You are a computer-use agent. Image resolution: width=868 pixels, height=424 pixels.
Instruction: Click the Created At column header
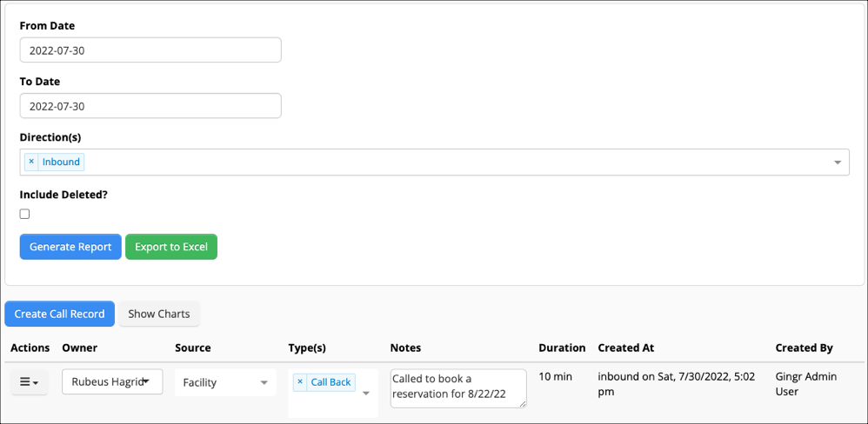click(x=626, y=348)
